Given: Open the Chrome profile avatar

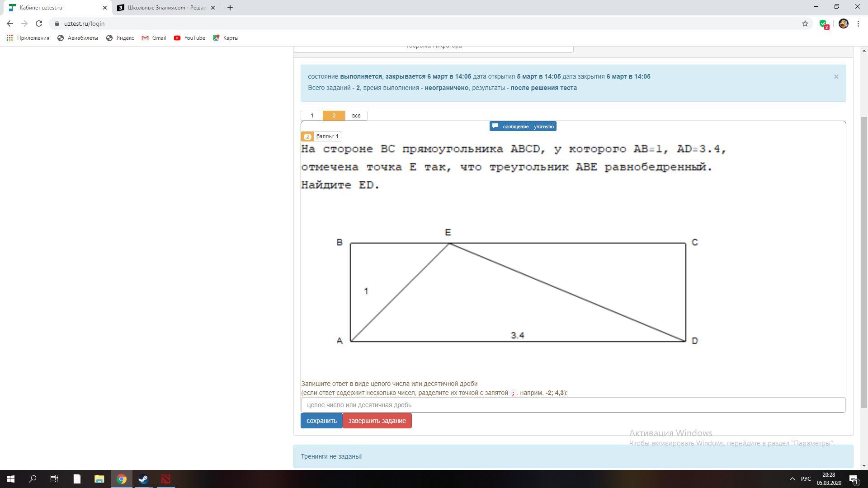Looking at the screenshot, I should click(x=843, y=23).
